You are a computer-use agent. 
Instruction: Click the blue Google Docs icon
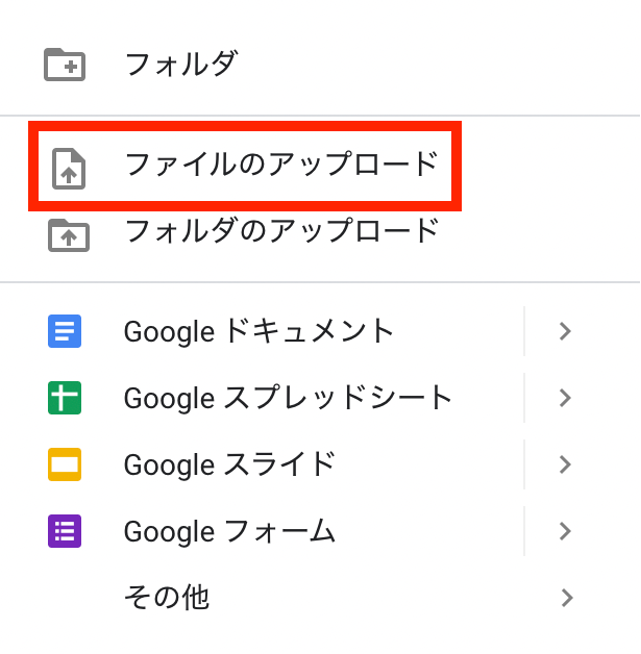click(65, 331)
